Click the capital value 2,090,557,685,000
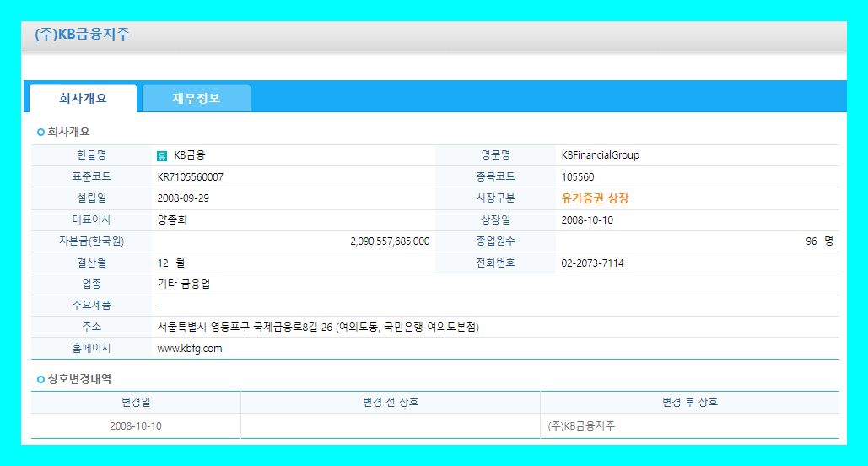868x466 pixels. tap(390, 241)
